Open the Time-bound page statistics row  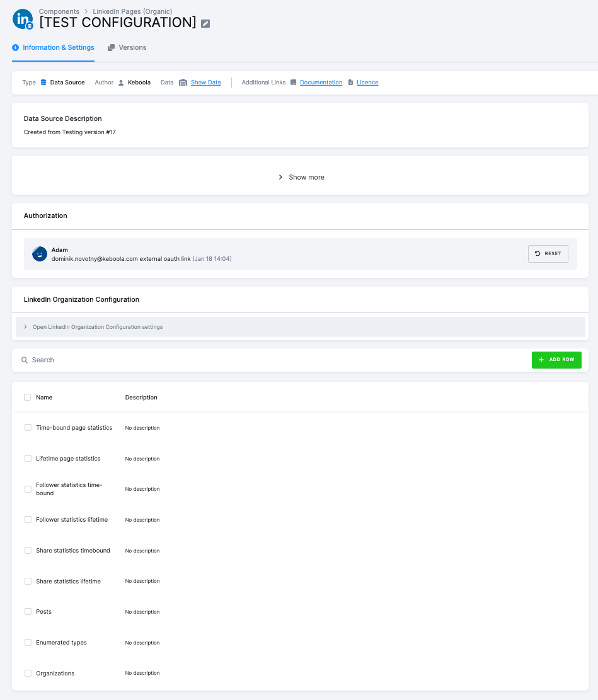click(x=74, y=428)
